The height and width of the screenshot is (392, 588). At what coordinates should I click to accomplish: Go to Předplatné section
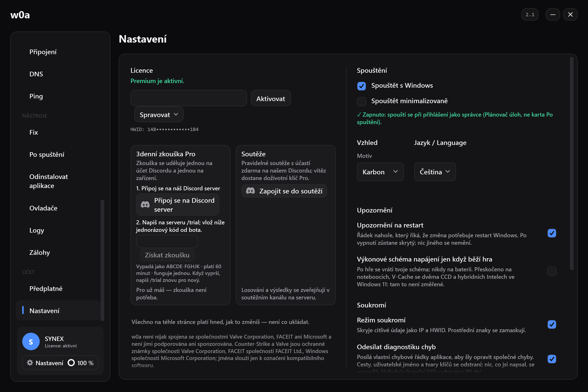click(x=58, y=289)
